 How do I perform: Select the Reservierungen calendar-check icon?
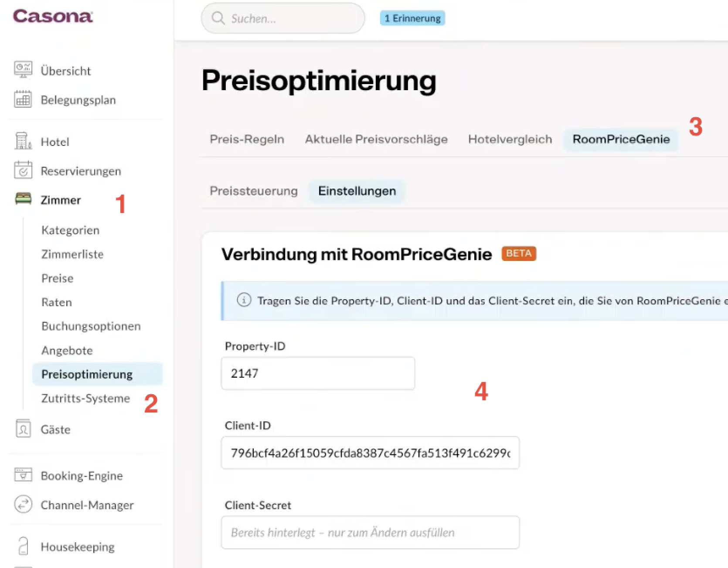pyautogui.click(x=23, y=170)
